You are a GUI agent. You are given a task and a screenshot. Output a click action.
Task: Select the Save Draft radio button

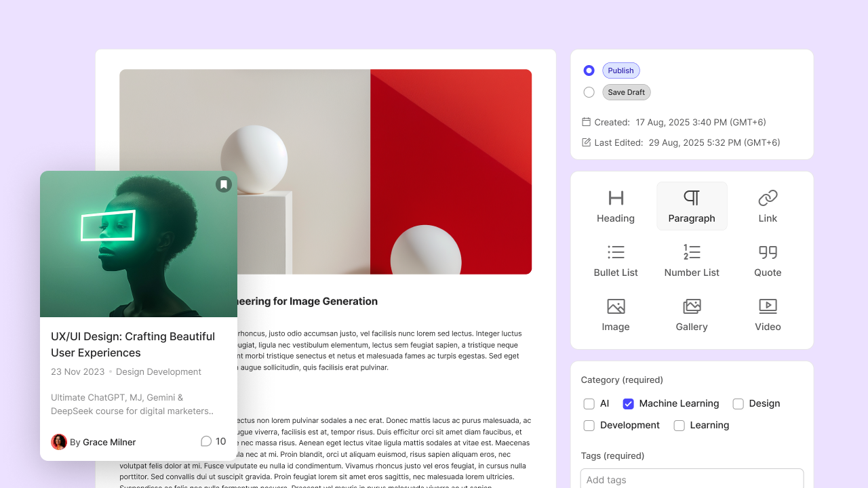click(589, 92)
